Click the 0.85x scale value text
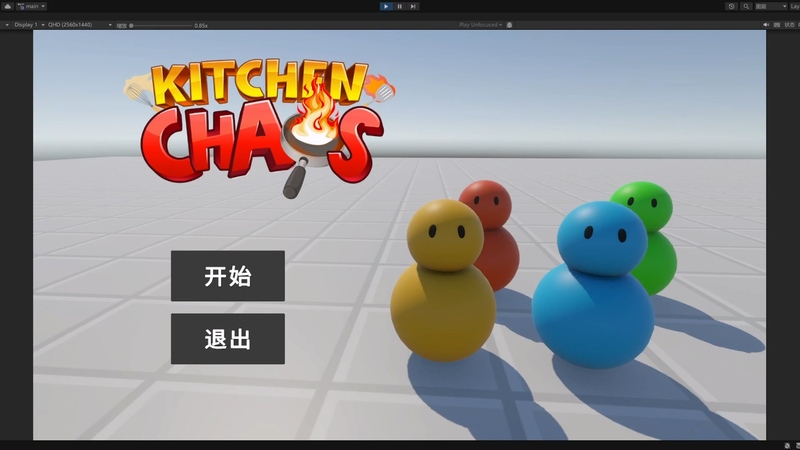 (201, 25)
